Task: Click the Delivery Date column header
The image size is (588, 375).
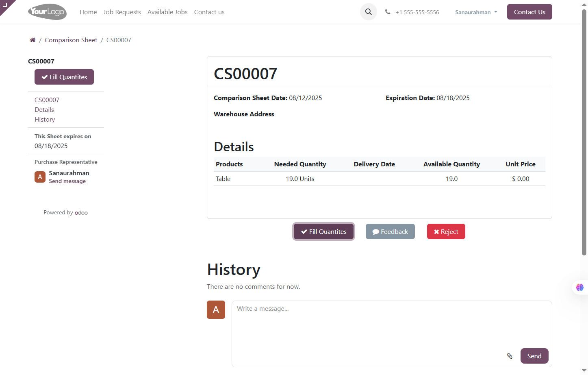Action: coord(374,164)
